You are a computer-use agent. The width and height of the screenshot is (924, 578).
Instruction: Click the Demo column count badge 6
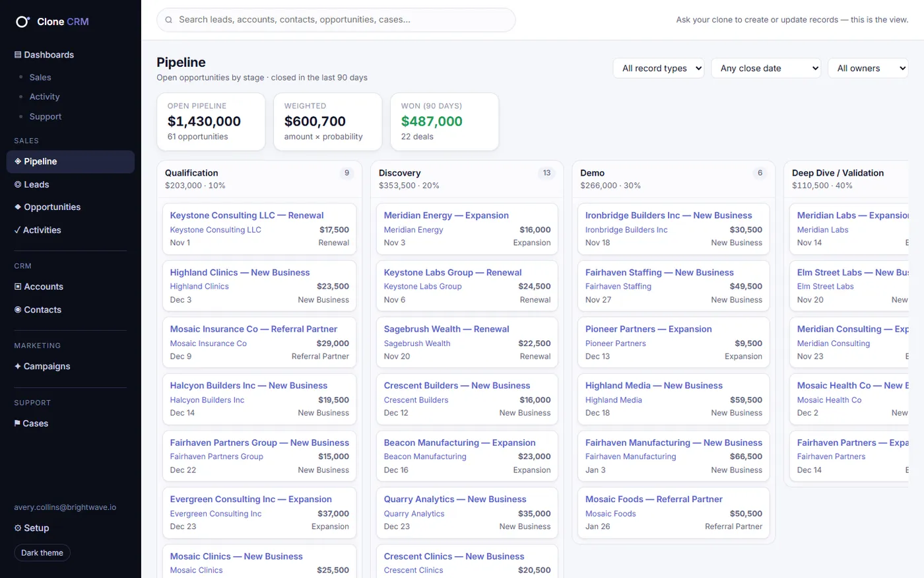(x=760, y=173)
